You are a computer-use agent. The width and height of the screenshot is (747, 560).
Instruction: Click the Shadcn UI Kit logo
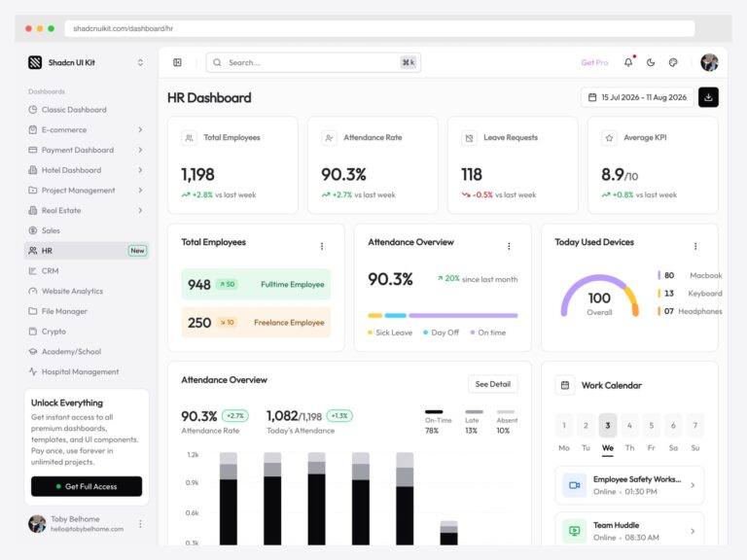[x=35, y=62]
